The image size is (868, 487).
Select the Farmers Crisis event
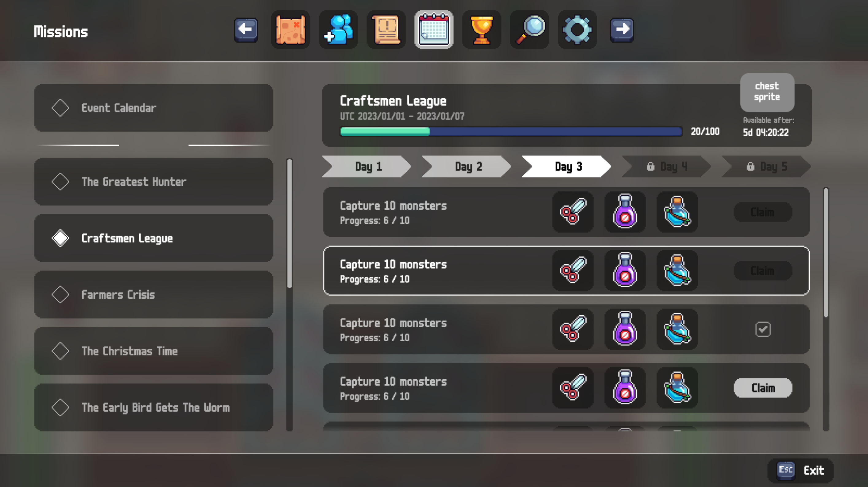154,295
